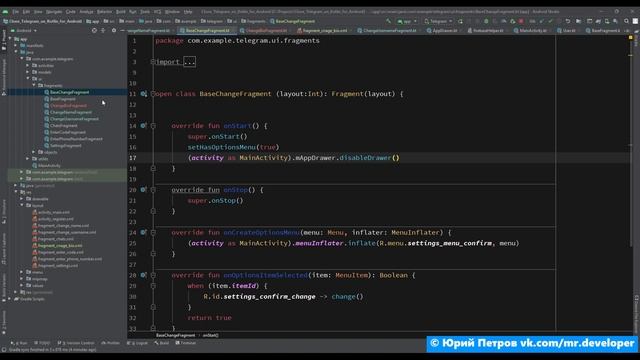Switch to the BaseChangeFragment.kt editor tab
640x360 pixels.
click(x=207, y=31)
